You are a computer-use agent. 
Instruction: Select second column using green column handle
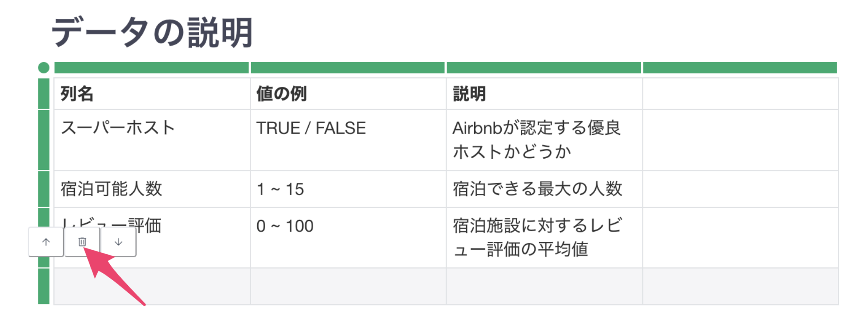click(x=348, y=68)
